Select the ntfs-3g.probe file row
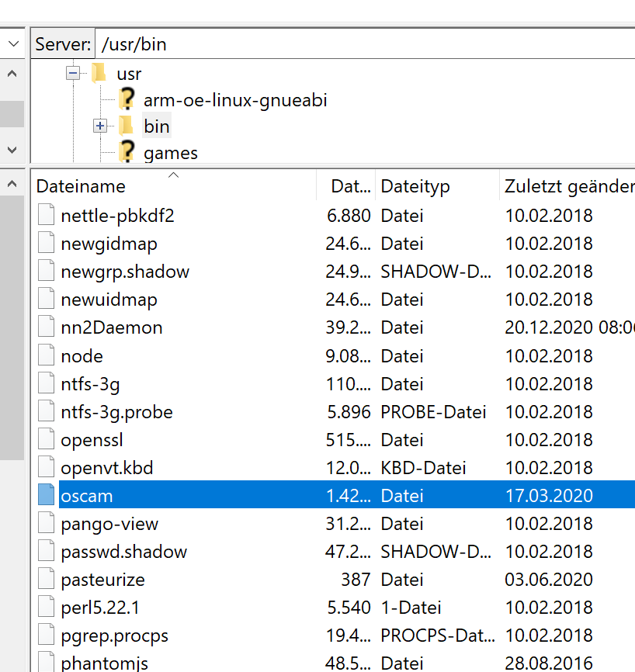Image resolution: width=635 pixels, height=672 pixels. (116, 412)
